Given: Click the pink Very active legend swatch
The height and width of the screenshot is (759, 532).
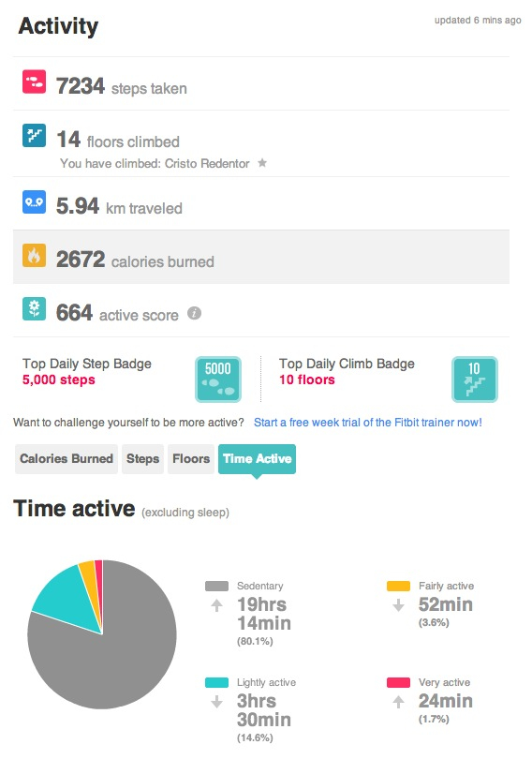Looking at the screenshot, I should (x=398, y=682).
